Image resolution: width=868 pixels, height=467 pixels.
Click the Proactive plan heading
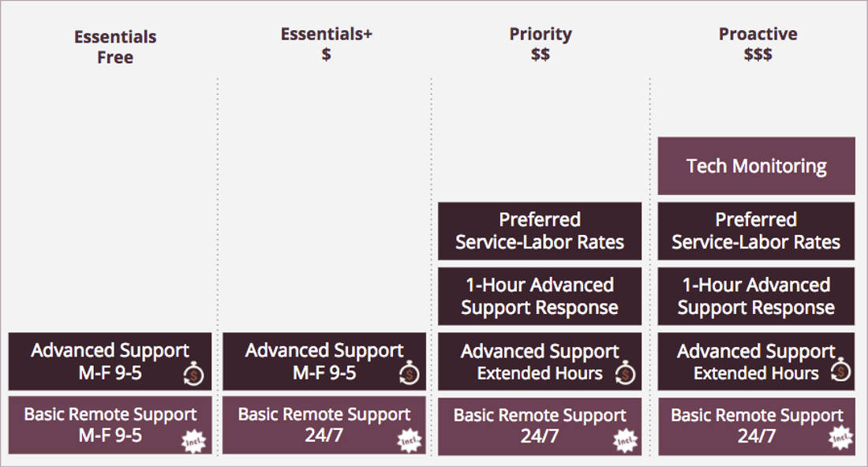[758, 43]
